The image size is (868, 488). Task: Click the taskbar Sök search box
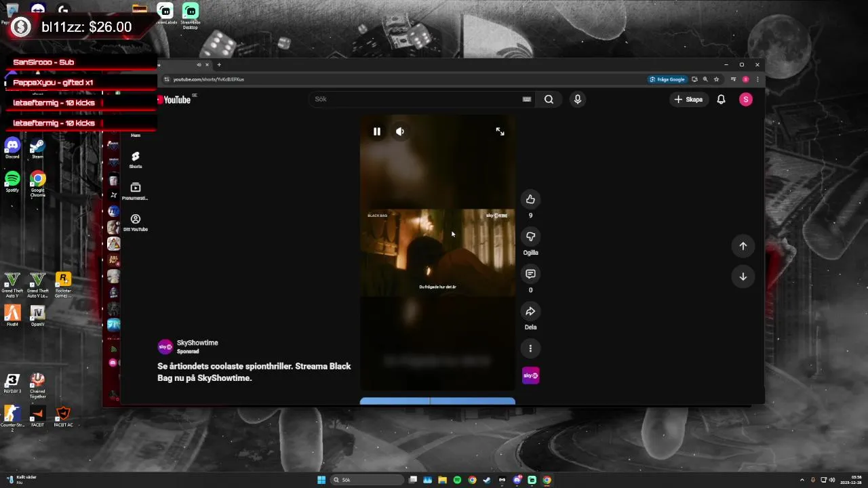[x=366, y=480]
